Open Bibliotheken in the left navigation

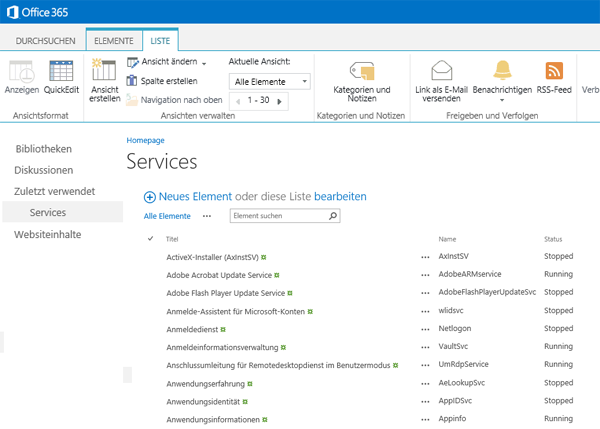(x=44, y=149)
